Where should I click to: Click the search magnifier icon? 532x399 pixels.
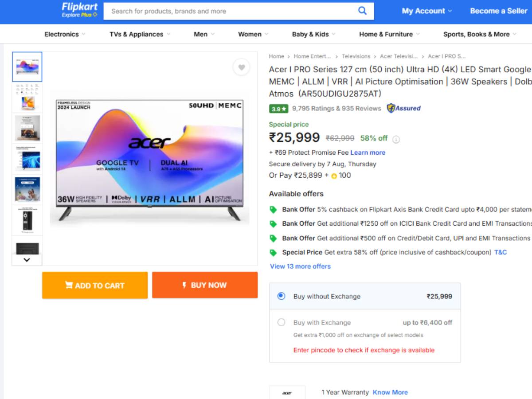click(x=362, y=11)
